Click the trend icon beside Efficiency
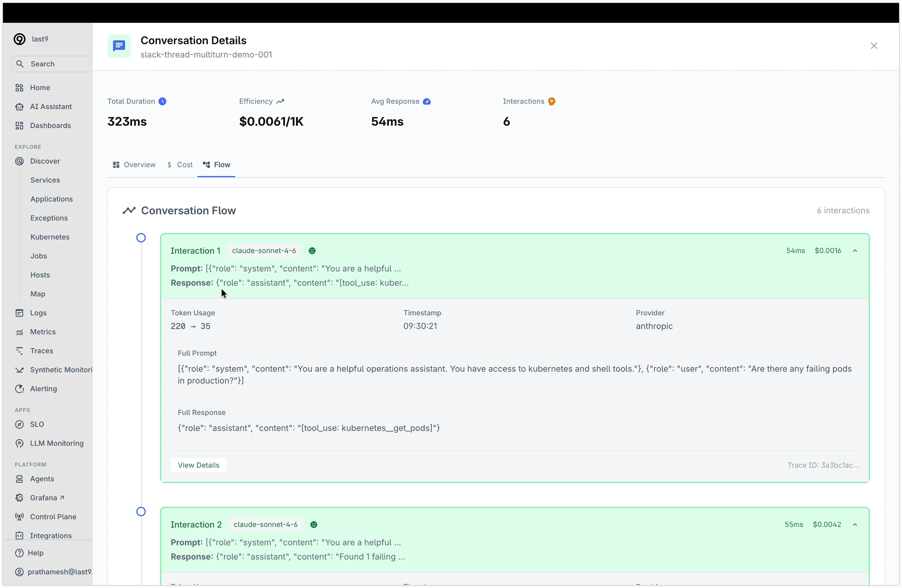The height and width of the screenshot is (588, 902). [x=280, y=101]
